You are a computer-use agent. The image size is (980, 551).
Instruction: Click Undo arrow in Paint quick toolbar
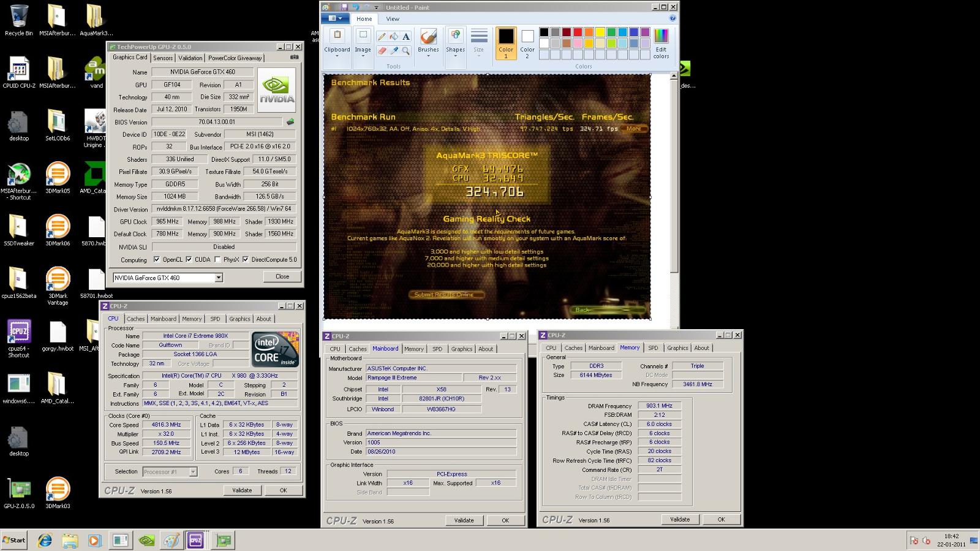pos(356,7)
